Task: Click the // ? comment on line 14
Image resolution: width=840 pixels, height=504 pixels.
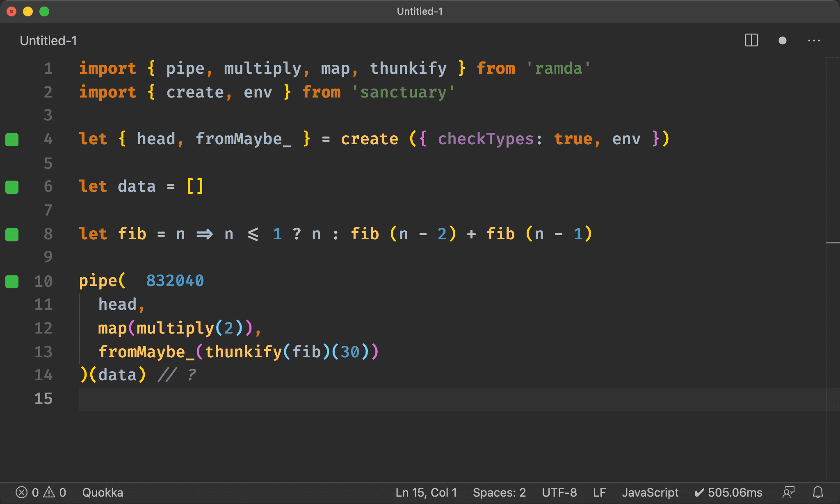Action: (177, 375)
